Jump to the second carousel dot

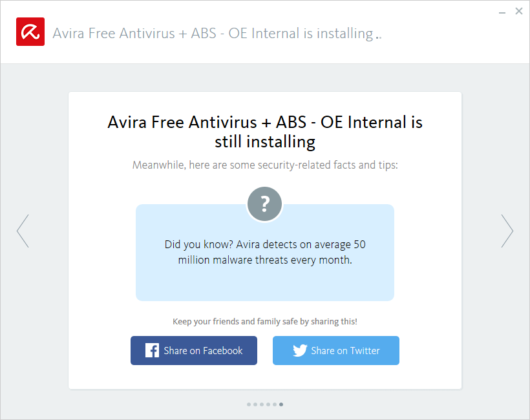(x=255, y=404)
